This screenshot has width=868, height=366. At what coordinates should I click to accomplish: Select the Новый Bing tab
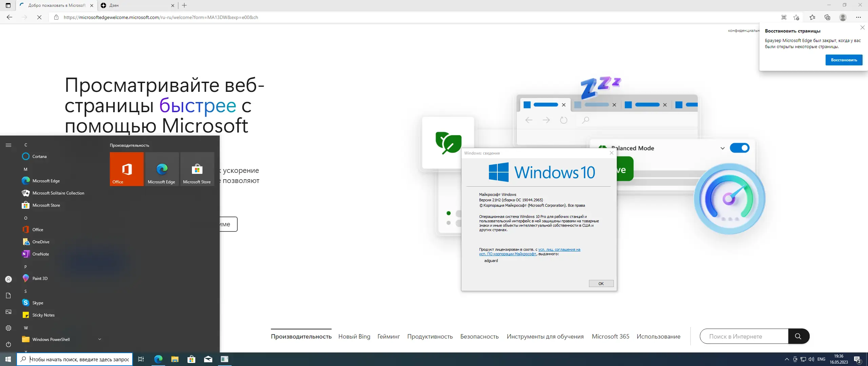(354, 337)
